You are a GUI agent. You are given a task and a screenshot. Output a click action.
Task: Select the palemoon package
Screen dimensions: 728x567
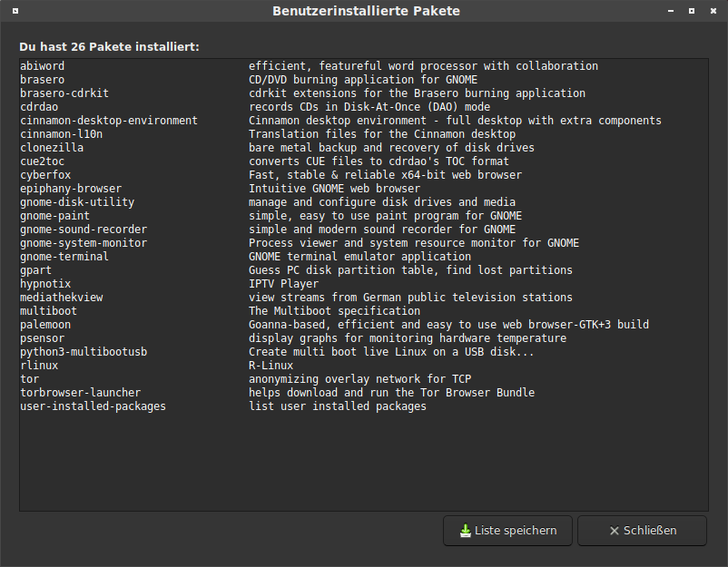click(45, 325)
